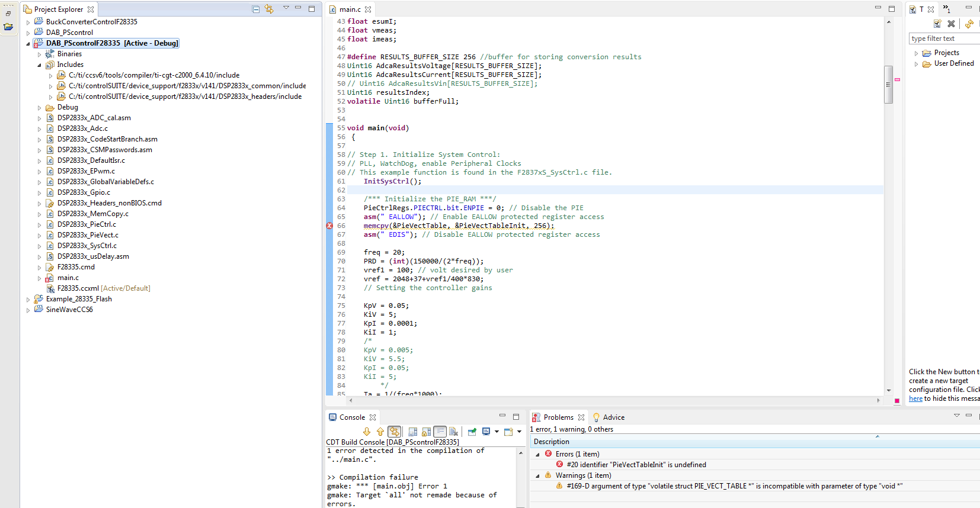
Task: Jump to previous error in Console
Action: pos(380,432)
